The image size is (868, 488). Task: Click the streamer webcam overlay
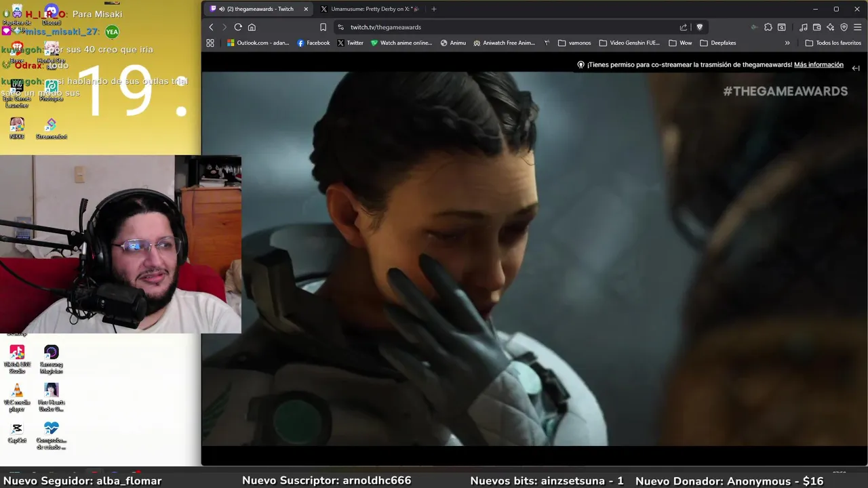point(121,245)
